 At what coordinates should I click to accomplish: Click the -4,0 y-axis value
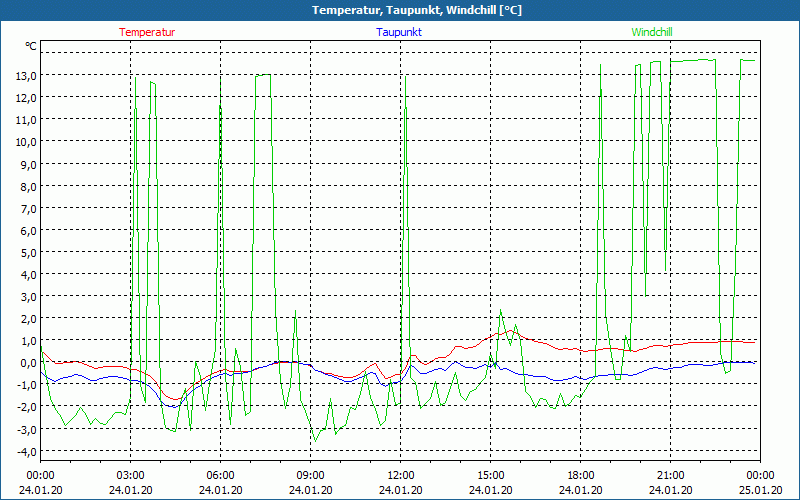tap(28, 452)
